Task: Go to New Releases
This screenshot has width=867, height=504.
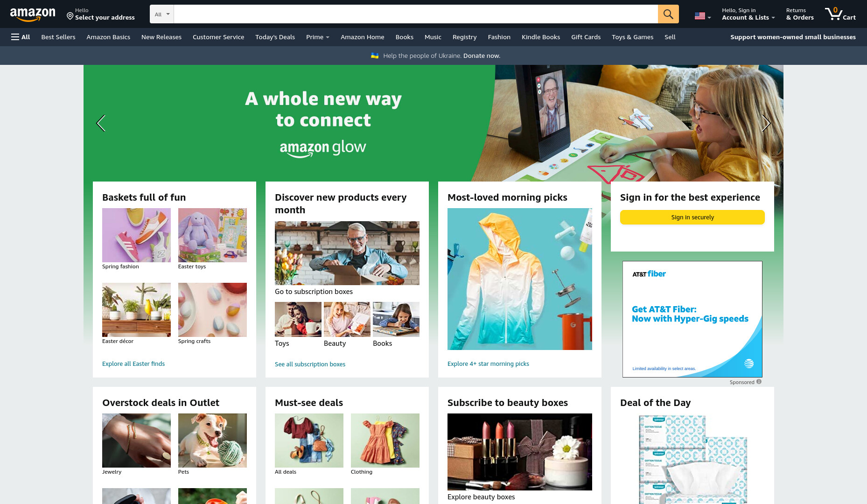Action: click(161, 37)
